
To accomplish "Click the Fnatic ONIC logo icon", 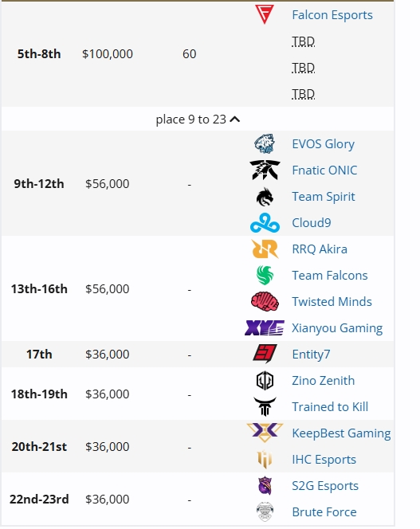I will (x=265, y=170).
